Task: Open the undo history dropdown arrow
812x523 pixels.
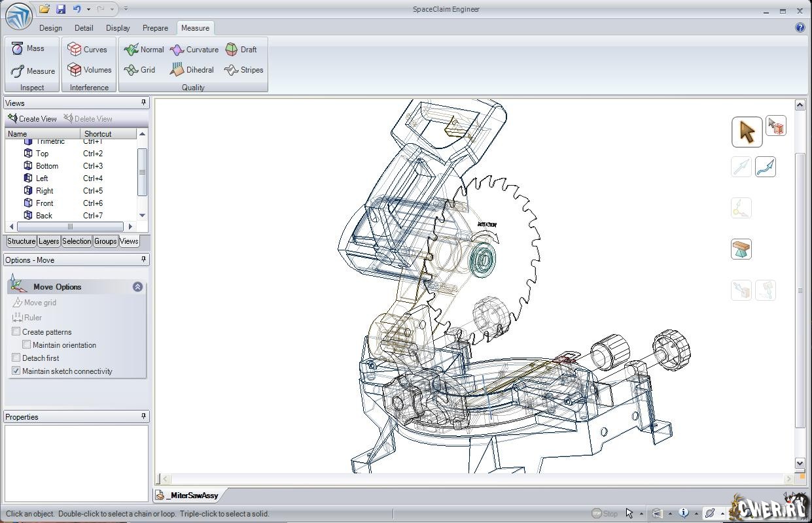Action: click(x=88, y=9)
